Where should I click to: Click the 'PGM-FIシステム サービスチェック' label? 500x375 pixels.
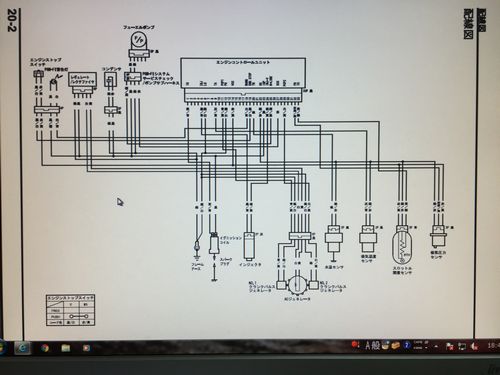coord(158,75)
